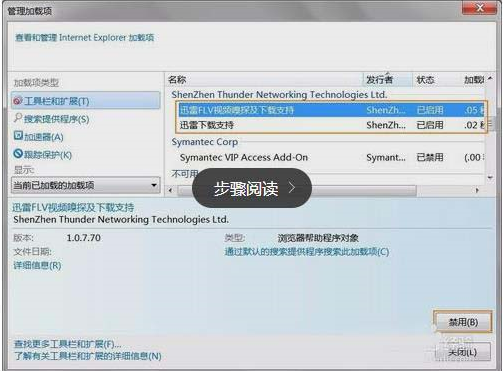503x371 pixels.
Task: Click the Accelerators (加速器) icon
Action: [x=18, y=136]
